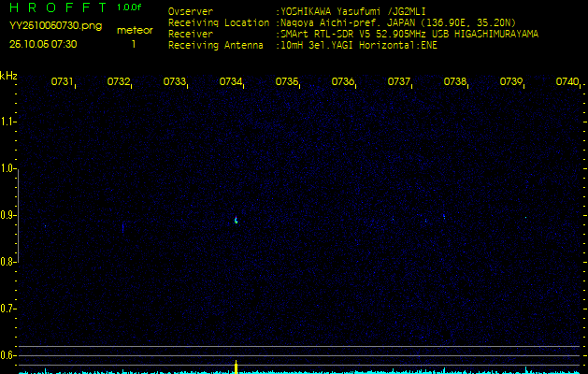The width and height of the screenshot is (588, 374).
Task: Click the 1.1 frequency axis label
Action: point(8,122)
